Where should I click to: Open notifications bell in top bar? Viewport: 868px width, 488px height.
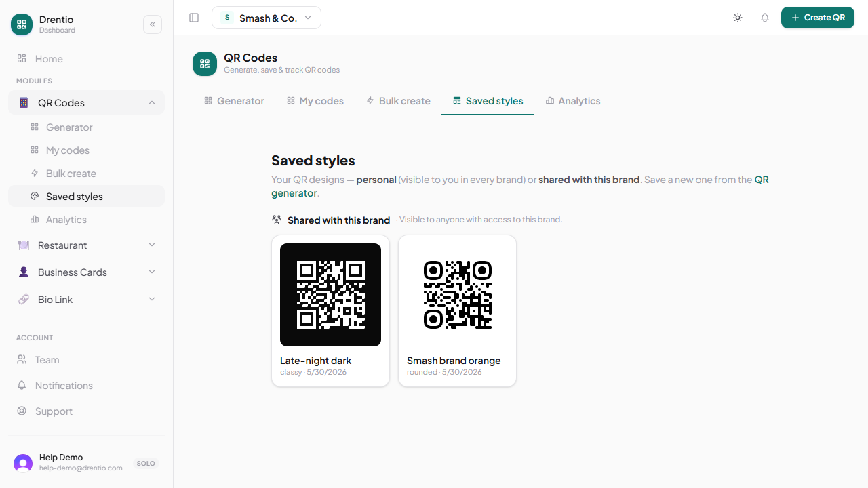(x=765, y=18)
